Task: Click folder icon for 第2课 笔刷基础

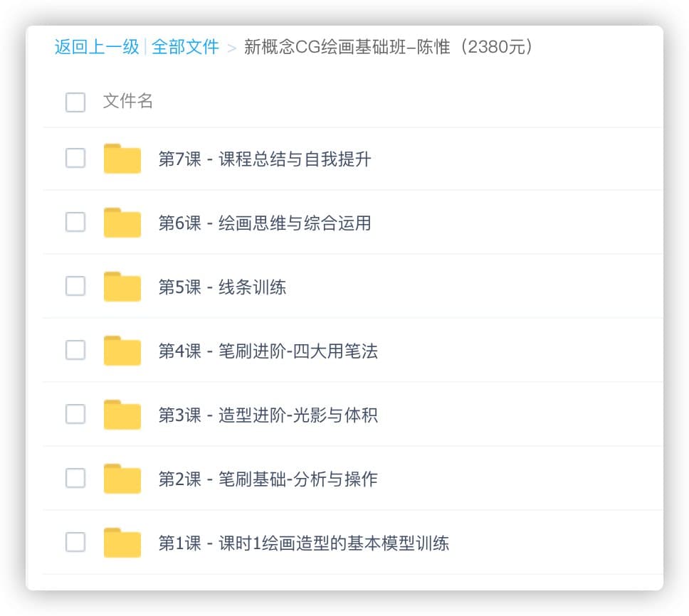Action: tap(122, 479)
